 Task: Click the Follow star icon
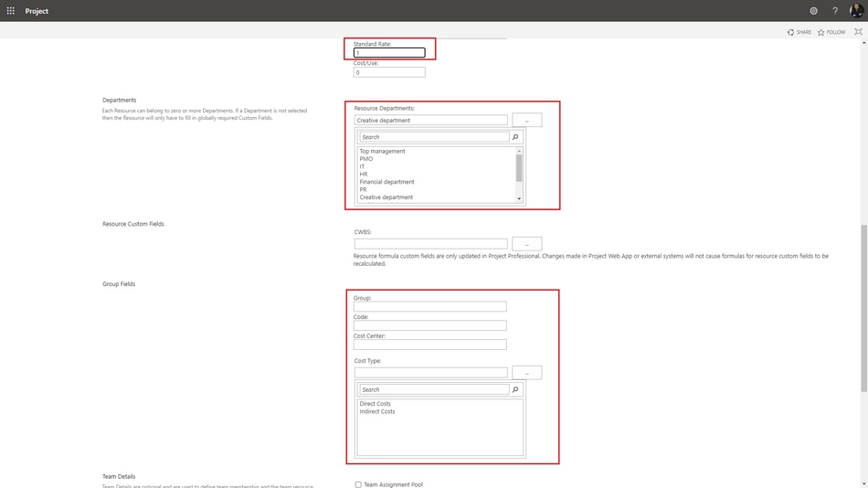click(821, 32)
